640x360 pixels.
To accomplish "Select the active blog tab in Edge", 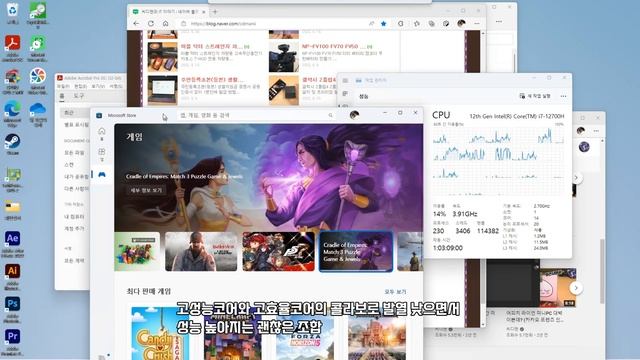I will 169,11.
